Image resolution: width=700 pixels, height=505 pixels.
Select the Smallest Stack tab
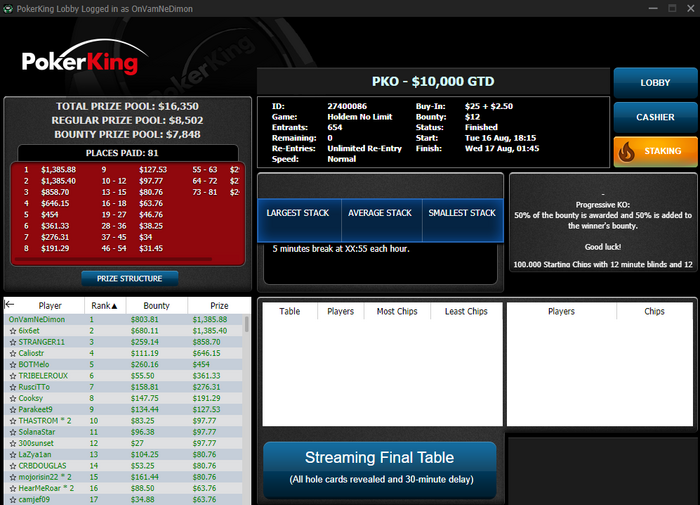pos(462,220)
